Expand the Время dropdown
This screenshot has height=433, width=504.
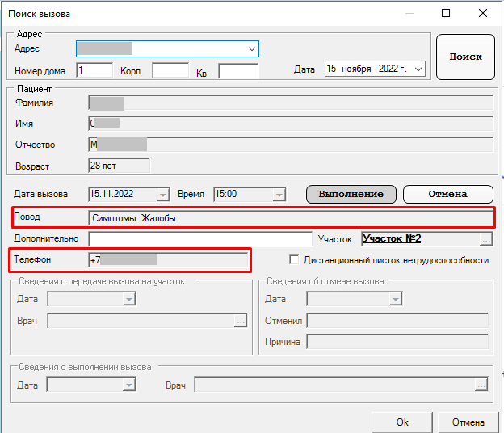tap(279, 195)
